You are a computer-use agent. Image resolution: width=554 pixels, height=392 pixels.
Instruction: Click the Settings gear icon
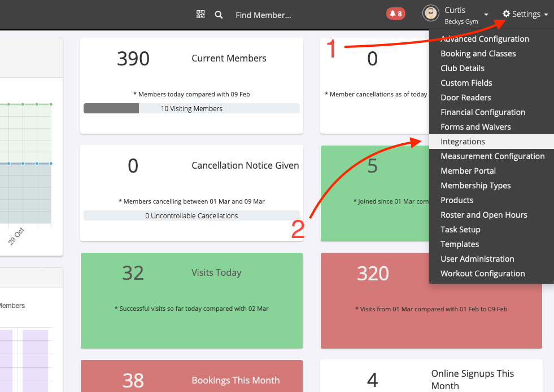506,14
